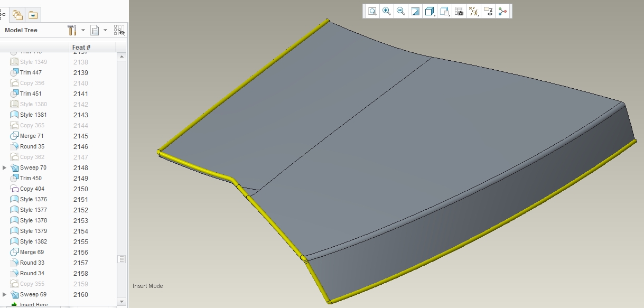Click the Merge 71 feature icon

[x=14, y=136]
